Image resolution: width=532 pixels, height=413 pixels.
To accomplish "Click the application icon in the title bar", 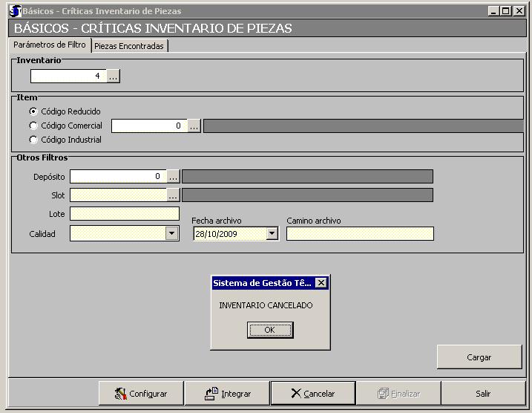I will coord(15,11).
